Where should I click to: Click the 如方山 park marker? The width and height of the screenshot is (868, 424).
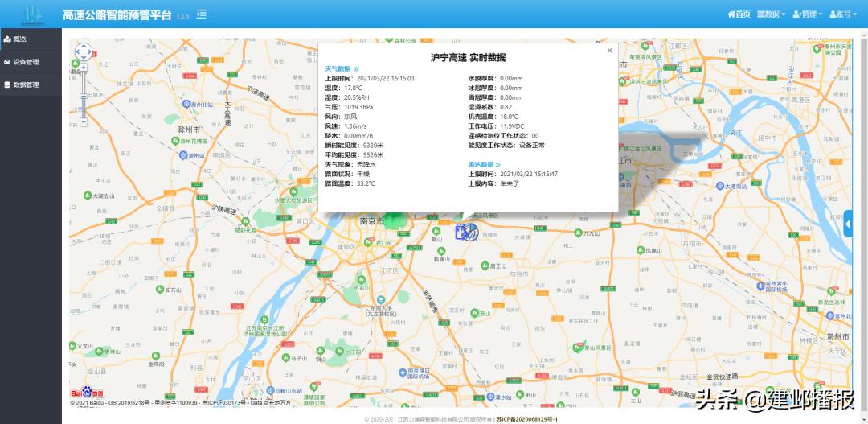coord(161,290)
